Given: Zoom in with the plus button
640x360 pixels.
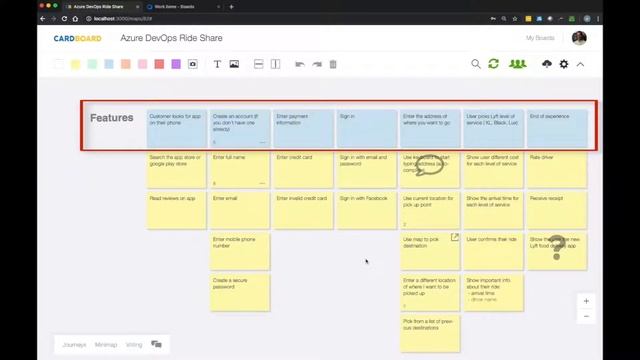Looking at the screenshot, I should 586,301.
